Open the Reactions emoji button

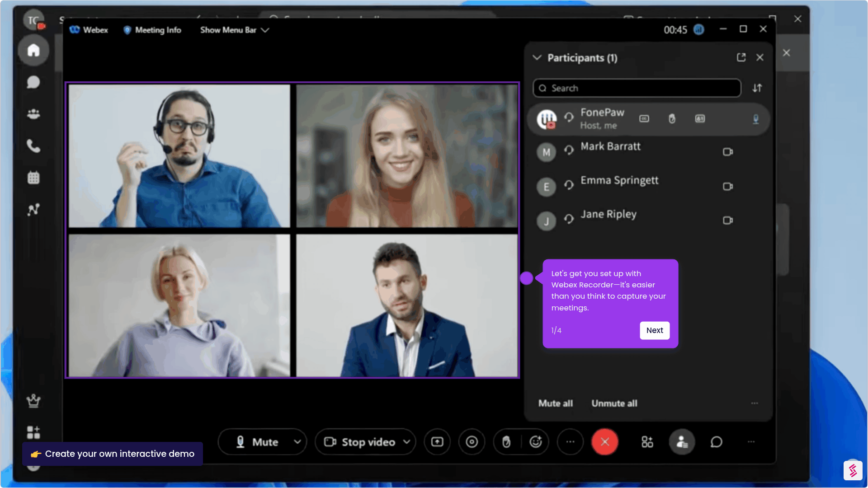pos(536,442)
